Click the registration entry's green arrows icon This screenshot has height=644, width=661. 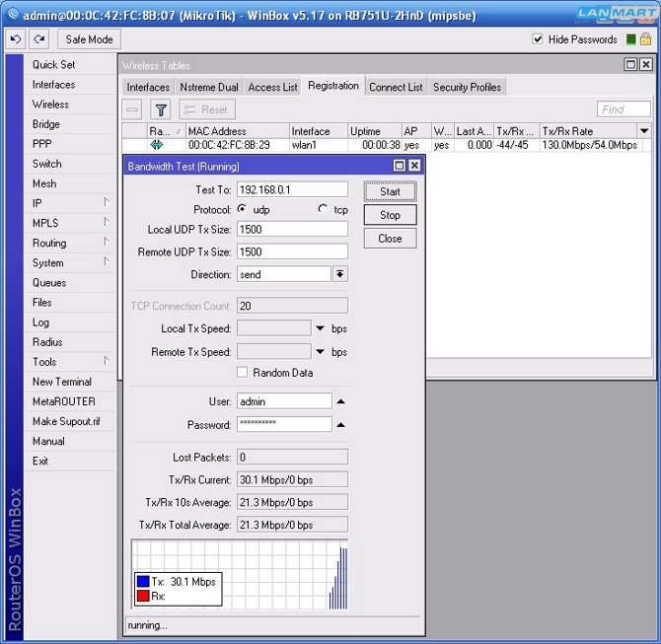[x=157, y=145]
